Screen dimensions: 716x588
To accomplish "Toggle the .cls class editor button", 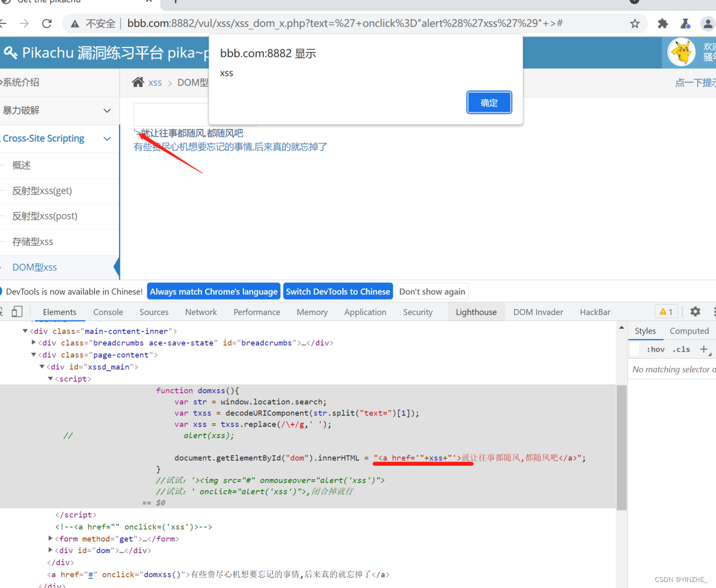I will 681,349.
